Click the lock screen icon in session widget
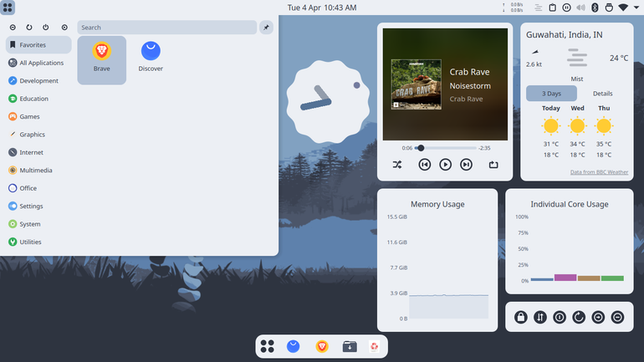This screenshot has height=362, width=644. pyautogui.click(x=521, y=317)
